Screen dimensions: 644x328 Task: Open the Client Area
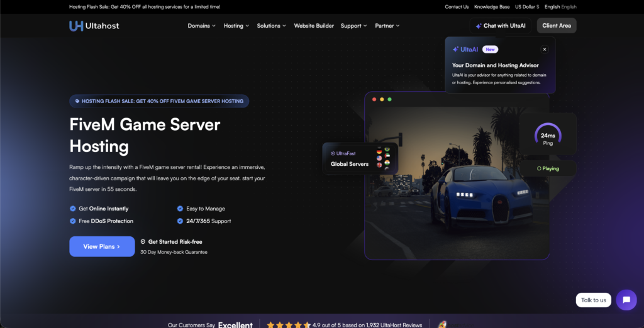click(557, 26)
